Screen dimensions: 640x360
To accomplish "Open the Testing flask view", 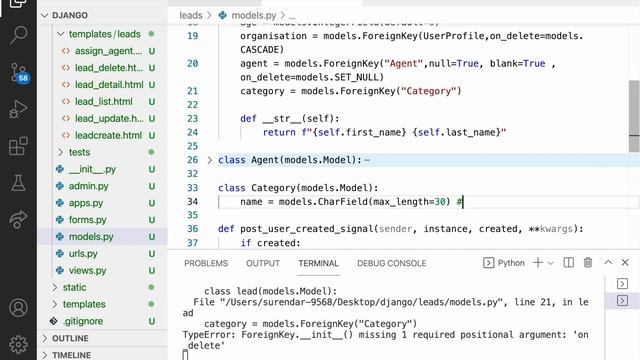I will click(x=18, y=183).
